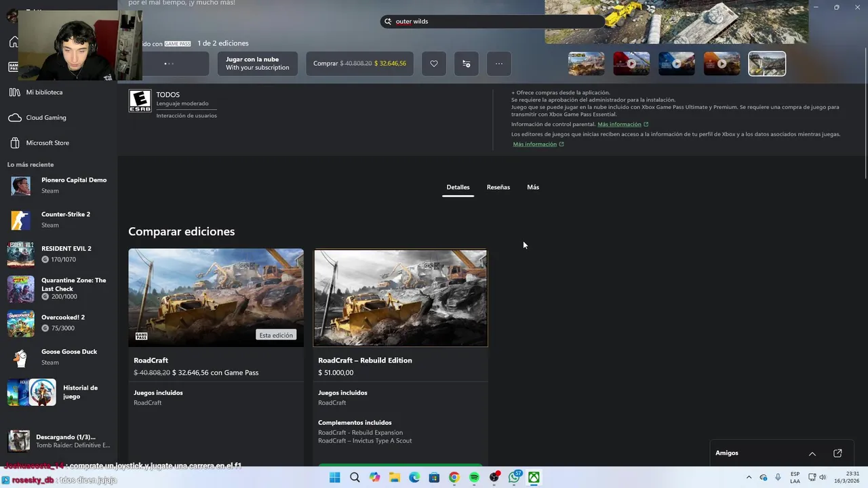Click RoadCraft standard edition card image
Screen dimensions: 868x488
coord(216,298)
